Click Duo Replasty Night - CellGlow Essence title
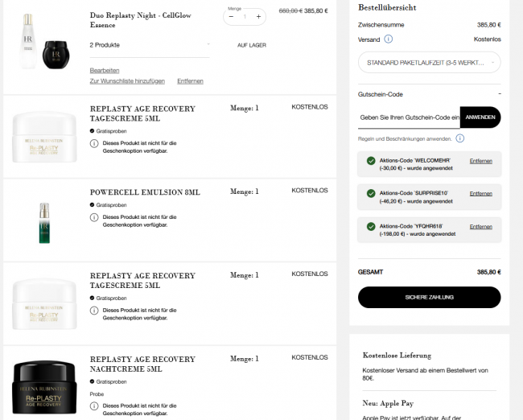Screen dimensions: 523x420 pos(141,20)
